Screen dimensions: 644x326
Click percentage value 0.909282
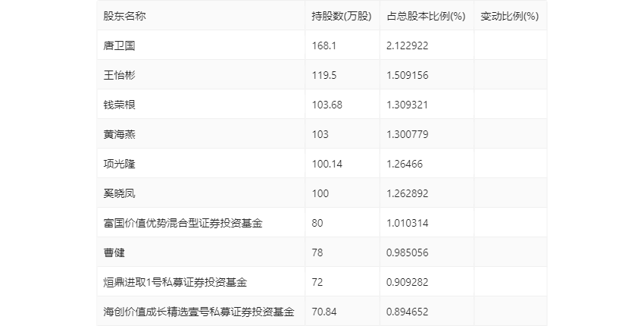pyautogui.click(x=408, y=283)
